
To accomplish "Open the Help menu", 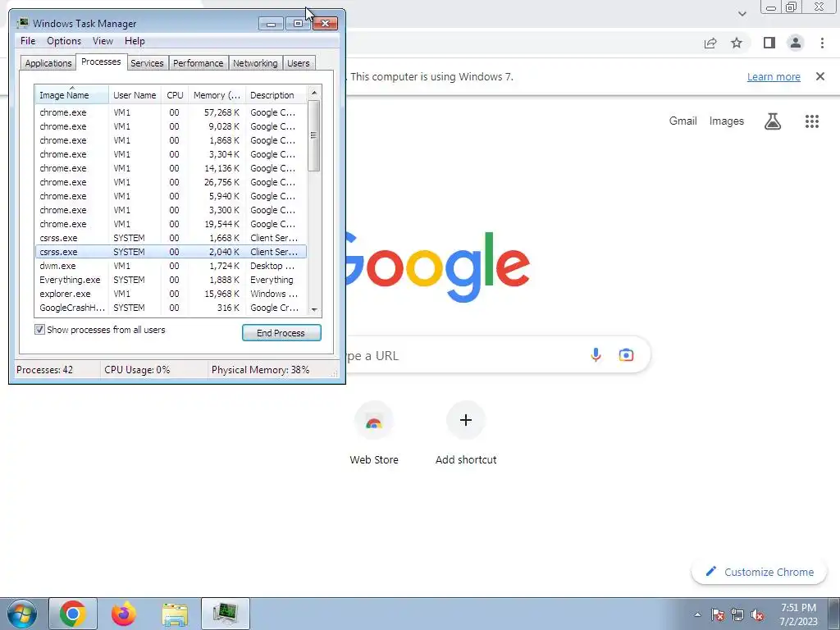I will click(135, 41).
